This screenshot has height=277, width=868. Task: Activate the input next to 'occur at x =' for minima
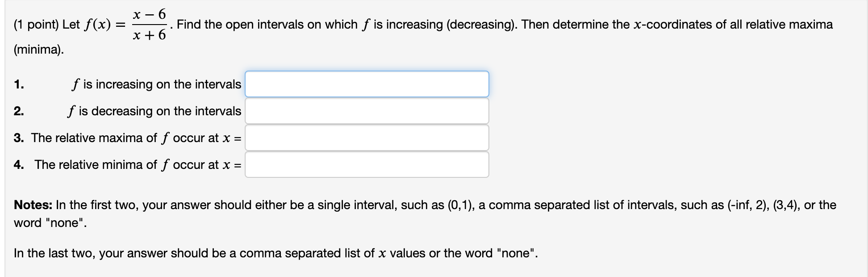pos(366,164)
